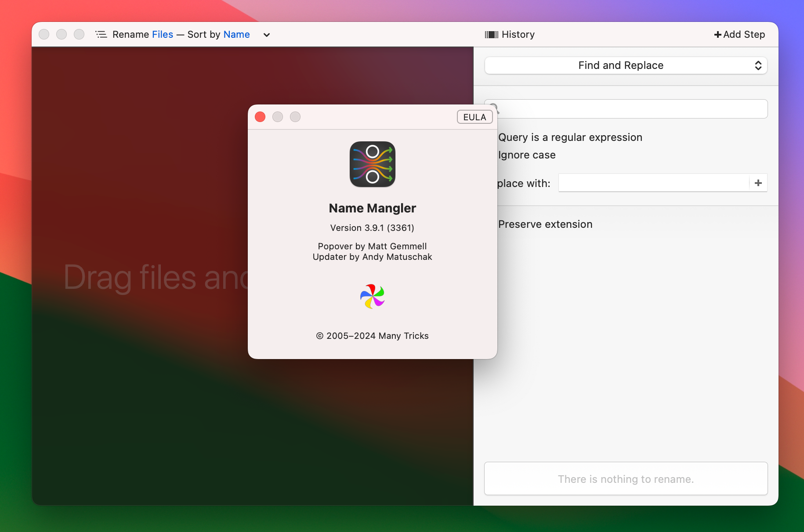This screenshot has height=532, width=804.
Task: Click the Many Tricks pinwheel logo
Action: point(373,296)
